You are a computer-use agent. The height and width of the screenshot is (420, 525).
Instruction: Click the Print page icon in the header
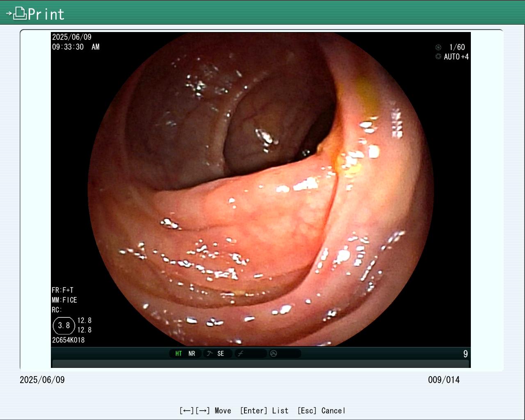(x=16, y=14)
